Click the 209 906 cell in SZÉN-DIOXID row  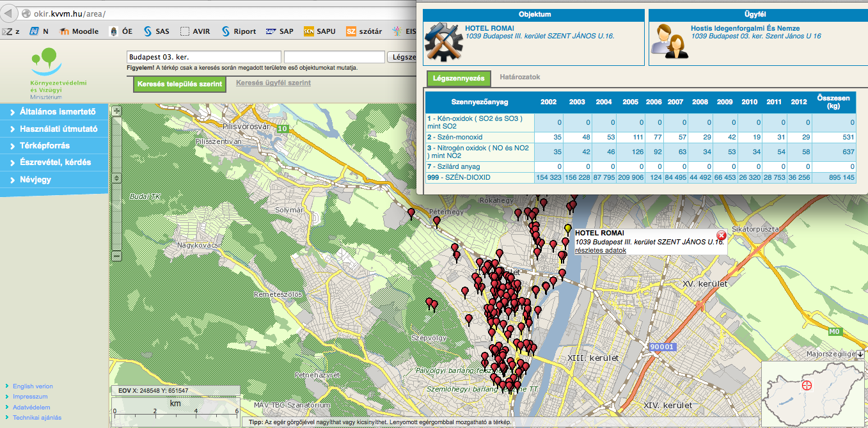[x=630, y=177]
